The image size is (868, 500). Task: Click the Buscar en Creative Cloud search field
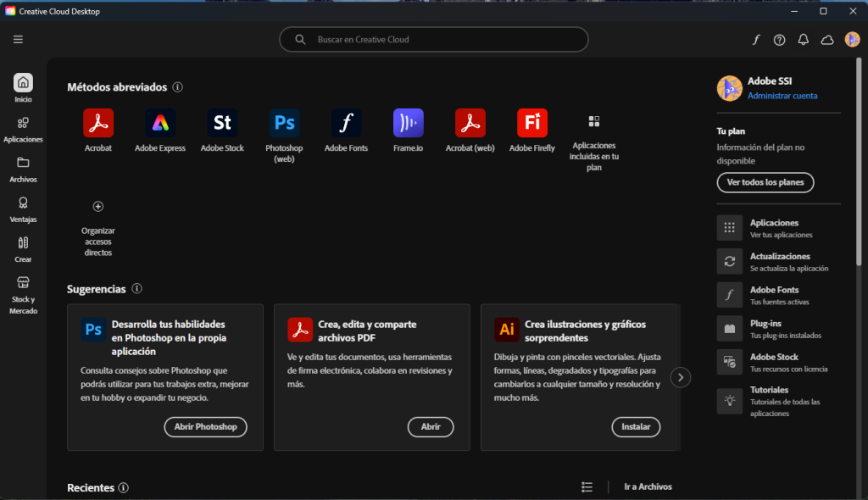click(x=434, y=40)
